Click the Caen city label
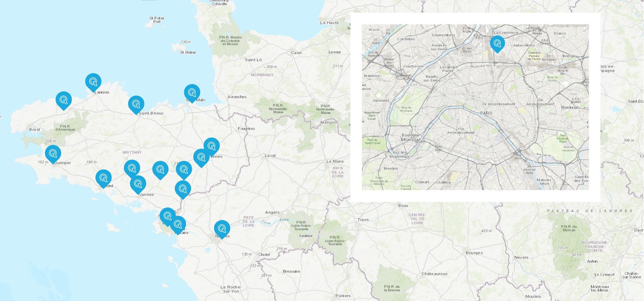Viewport: 644px width, 301px height. click(x=296, y=53)
